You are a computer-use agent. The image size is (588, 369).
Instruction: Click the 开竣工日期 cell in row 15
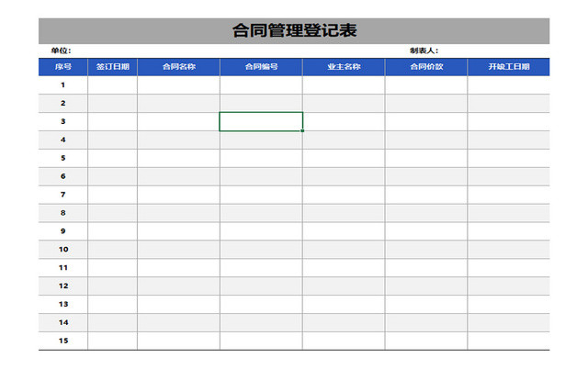tap(508, 341)
